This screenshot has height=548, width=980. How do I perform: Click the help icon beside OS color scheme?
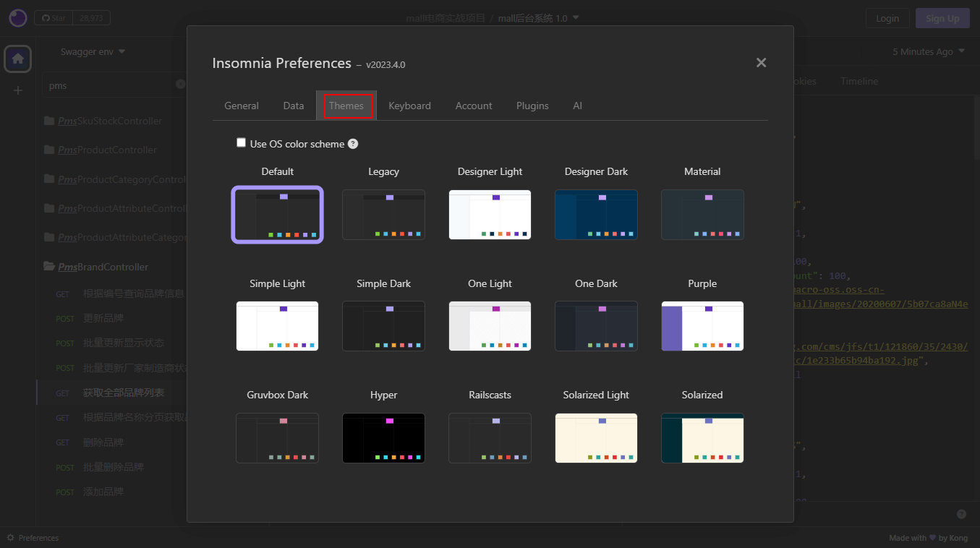[353, 144]
